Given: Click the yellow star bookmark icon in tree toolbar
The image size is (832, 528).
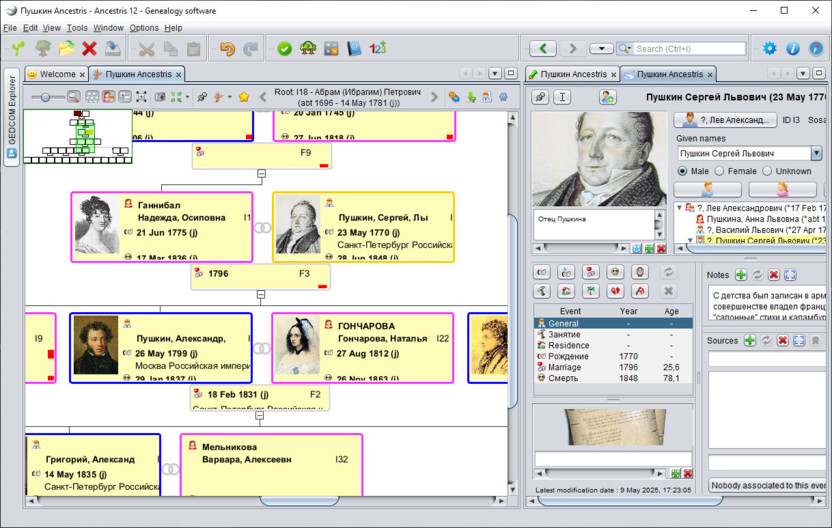Looking at the screenshot, I should click(x=243, y=97).
